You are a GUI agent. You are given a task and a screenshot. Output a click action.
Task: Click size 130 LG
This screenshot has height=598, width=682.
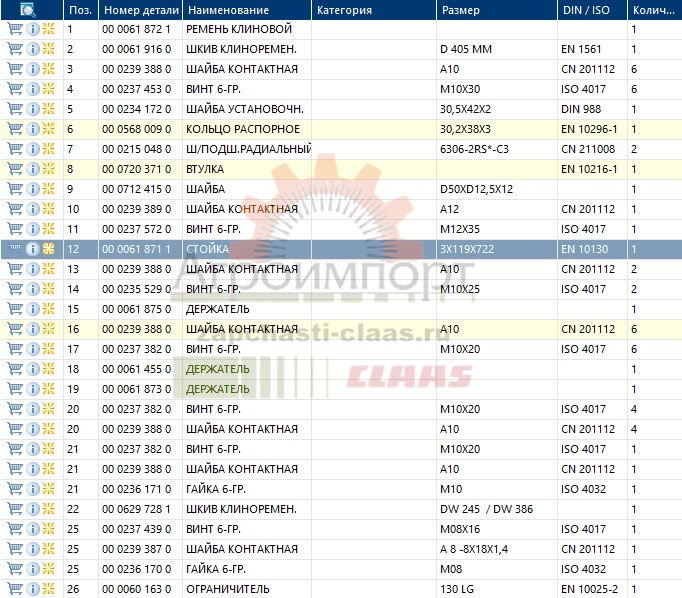point(457,589)
